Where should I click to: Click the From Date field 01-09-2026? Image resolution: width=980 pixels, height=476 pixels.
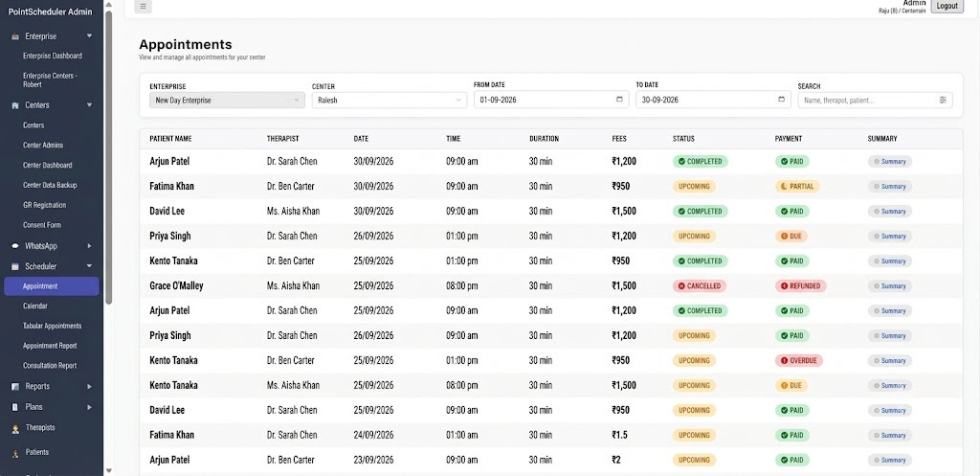click(x=551, y=100)
